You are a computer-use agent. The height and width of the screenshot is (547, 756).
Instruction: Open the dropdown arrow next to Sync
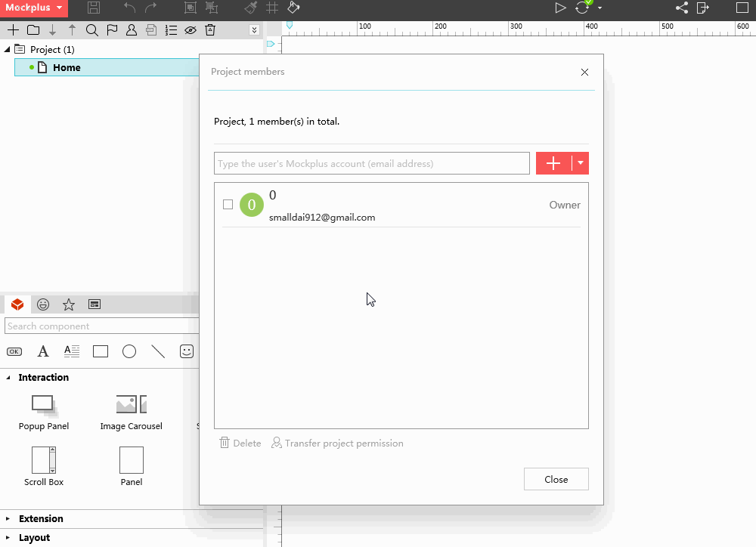click(x=600, y=8)
